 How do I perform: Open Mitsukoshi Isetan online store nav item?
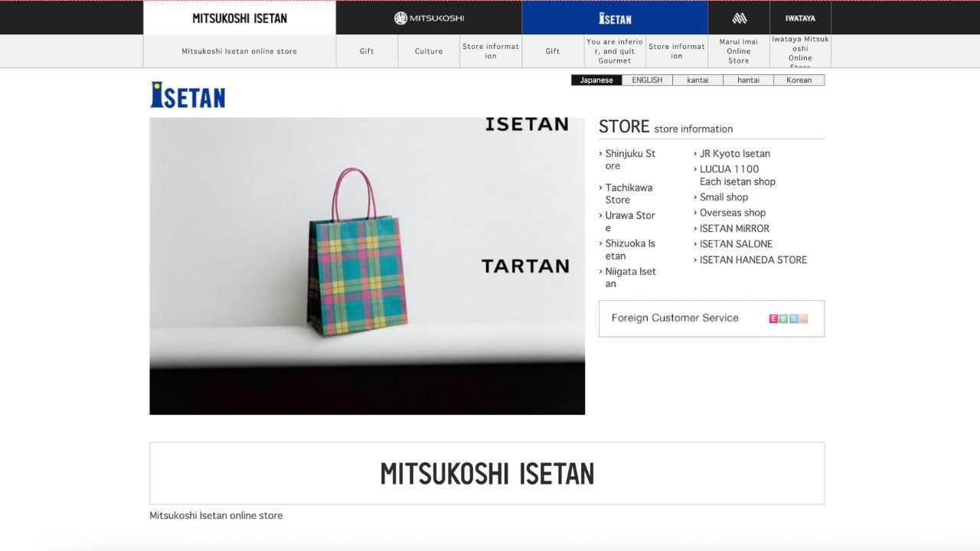[x=240, y=51]
